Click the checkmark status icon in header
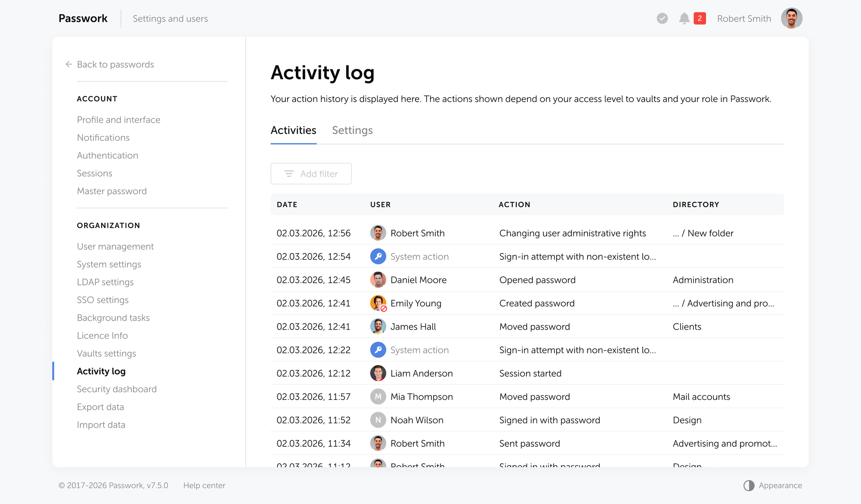 tap(662, 18)
